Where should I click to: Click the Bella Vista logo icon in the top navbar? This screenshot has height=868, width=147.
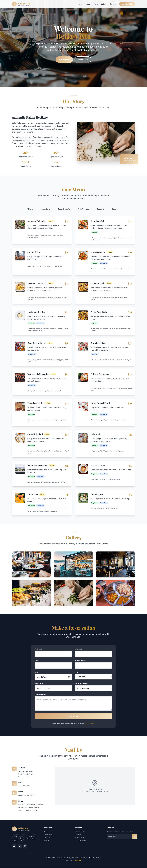14,4
